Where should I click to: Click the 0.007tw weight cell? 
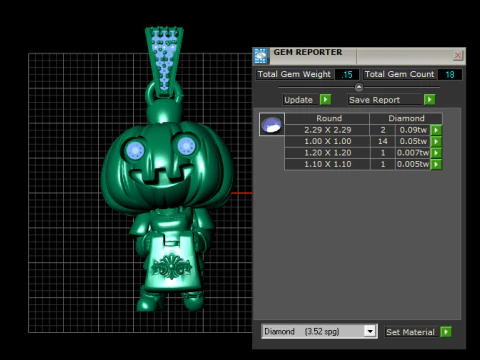[413, 153]
